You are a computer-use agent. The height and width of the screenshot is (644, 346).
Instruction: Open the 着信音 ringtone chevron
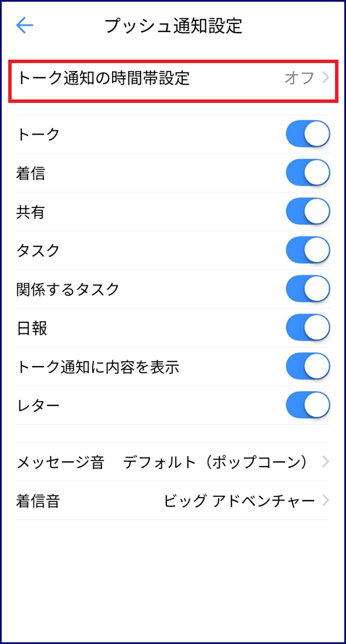pos(326,501)
